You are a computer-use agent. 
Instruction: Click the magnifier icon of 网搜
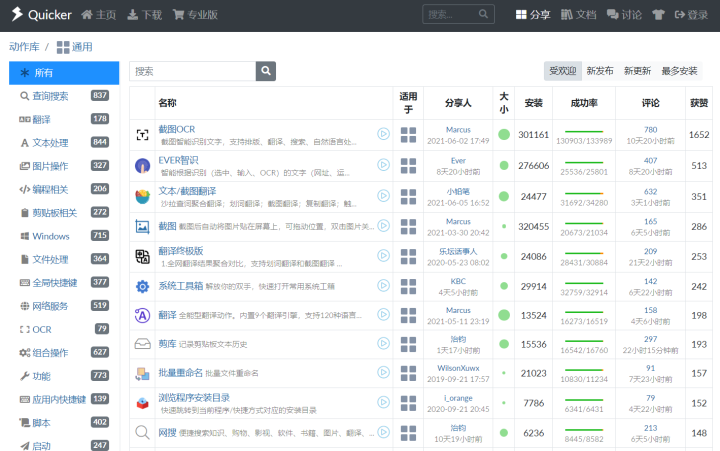point(142,432)
